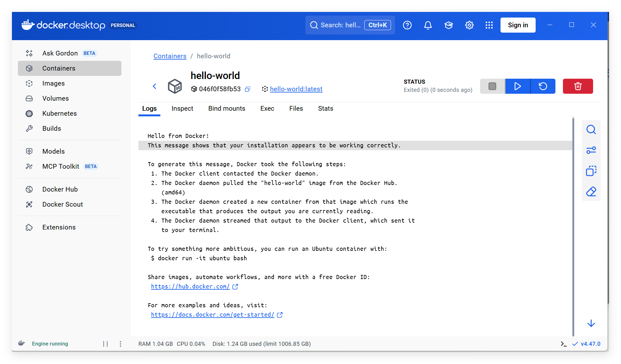Viewport: 621px width, 364px height.
Task: Restart the container using the restart icon
Action: (x=543, y=86)
